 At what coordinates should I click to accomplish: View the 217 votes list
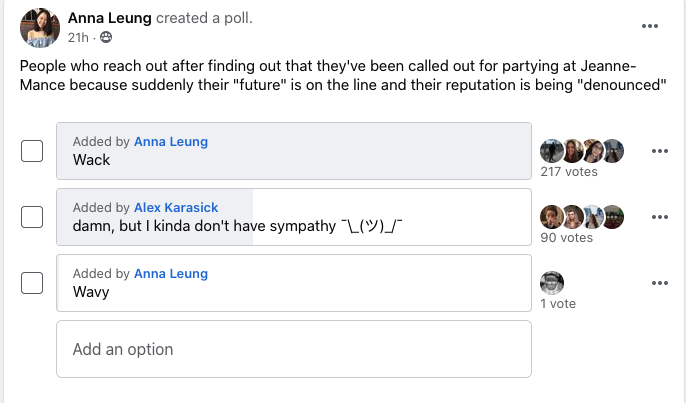(569, 172)
